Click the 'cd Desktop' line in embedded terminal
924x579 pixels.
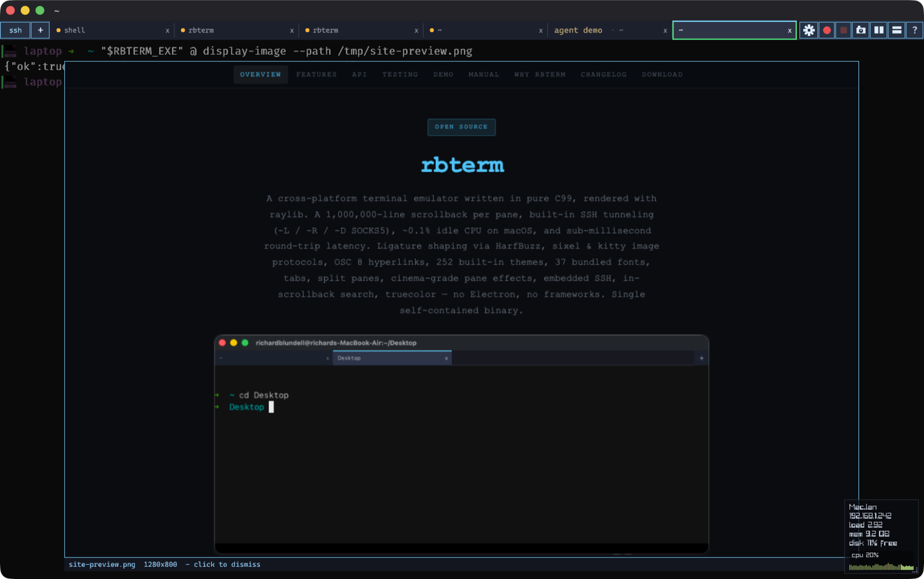point(264,395)
